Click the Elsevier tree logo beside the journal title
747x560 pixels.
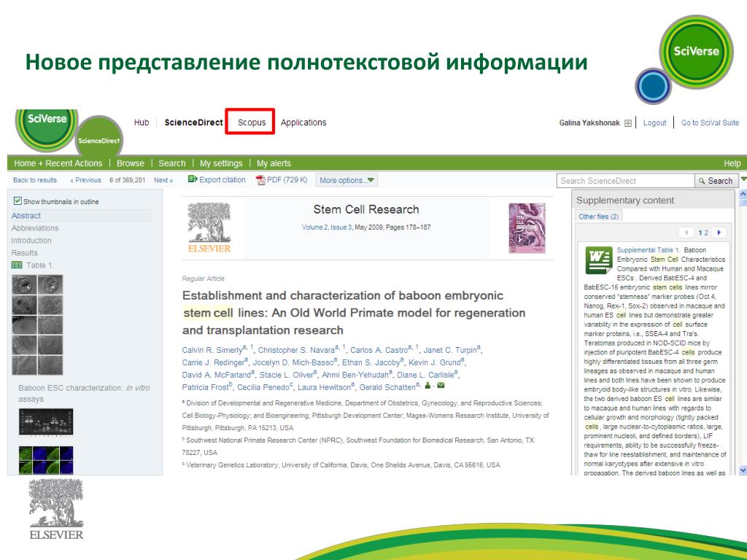(209, 227)
